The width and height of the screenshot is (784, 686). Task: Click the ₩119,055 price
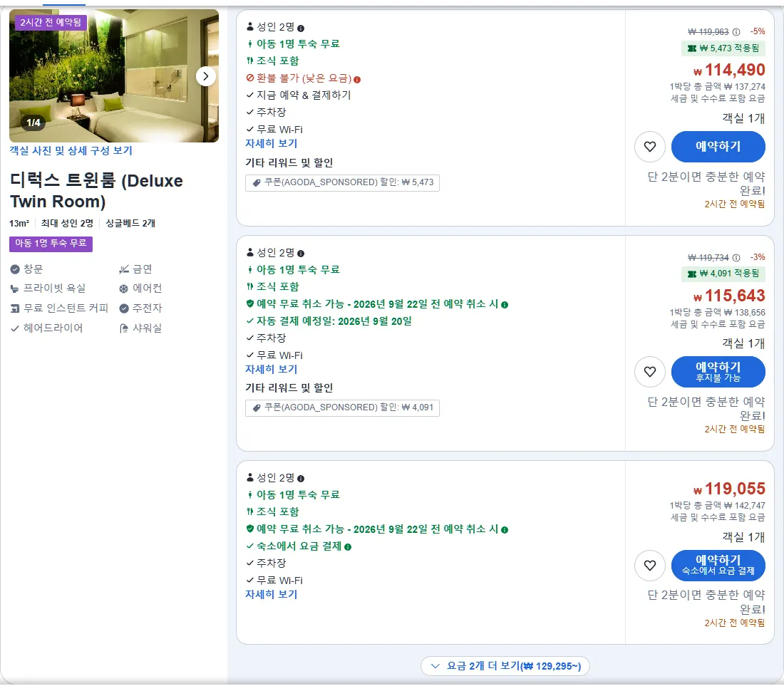tap(730, 489)
